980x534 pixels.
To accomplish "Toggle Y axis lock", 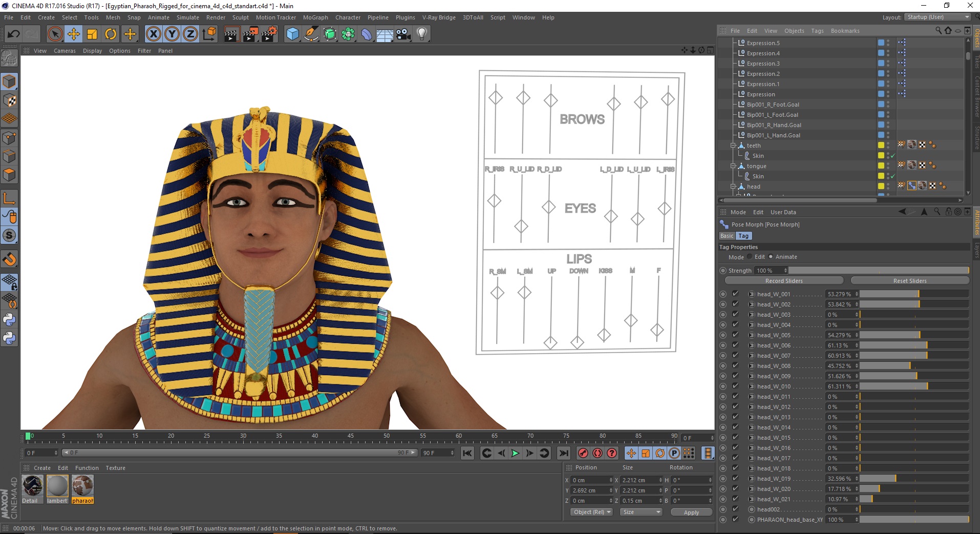I will [x=172, y=34].
